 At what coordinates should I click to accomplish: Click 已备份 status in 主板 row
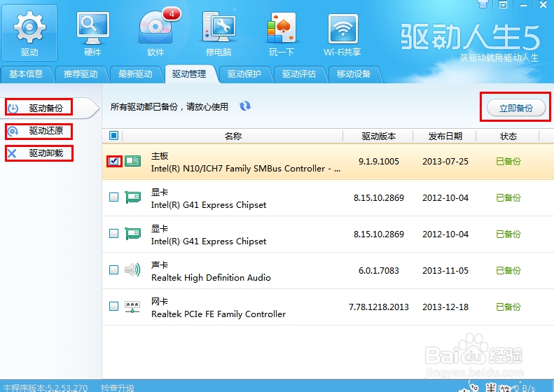tap(508, 162)
